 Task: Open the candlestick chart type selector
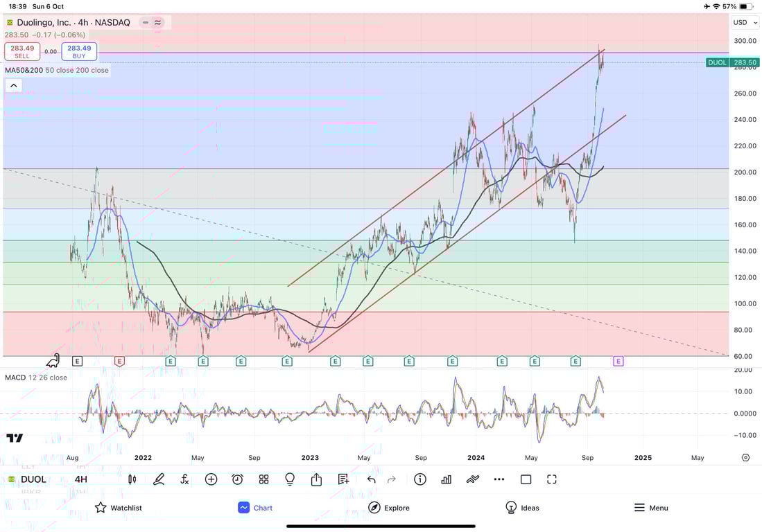[x=132, y=479]
